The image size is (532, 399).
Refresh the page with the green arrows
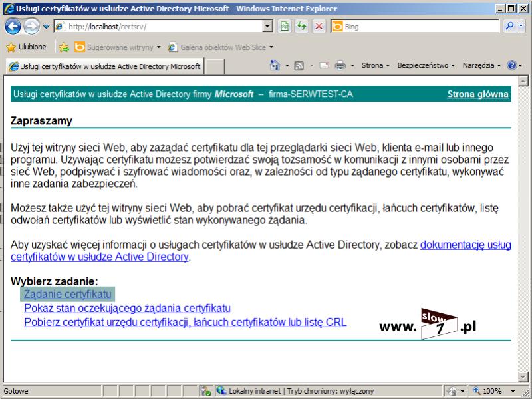point(301,26)
